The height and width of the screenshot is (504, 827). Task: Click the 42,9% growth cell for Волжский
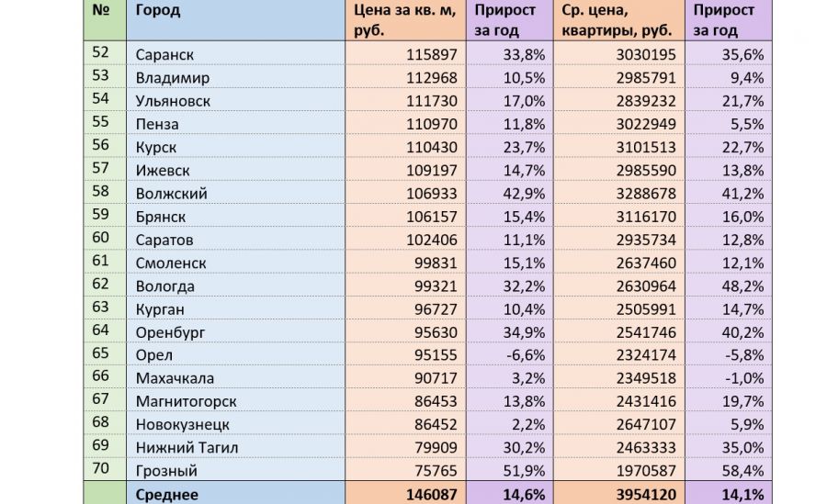pyautogui.click(x=525, y=194)
